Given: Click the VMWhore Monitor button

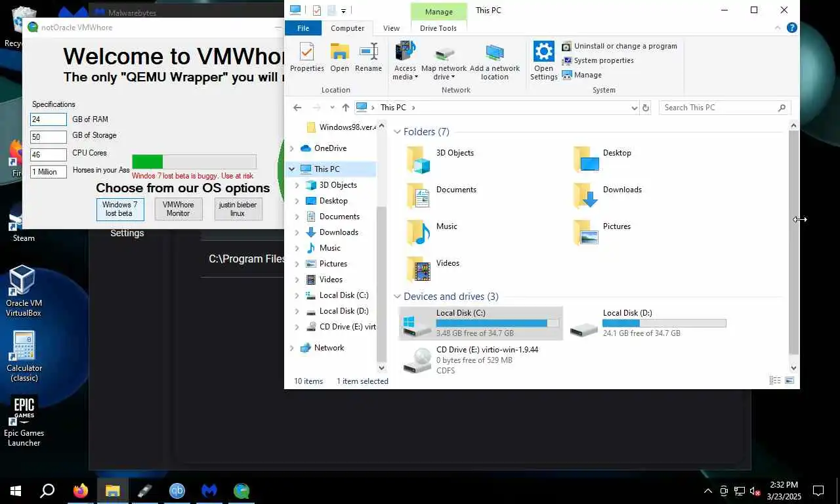Looking at the screenshot, I should [x=178, y=209].
